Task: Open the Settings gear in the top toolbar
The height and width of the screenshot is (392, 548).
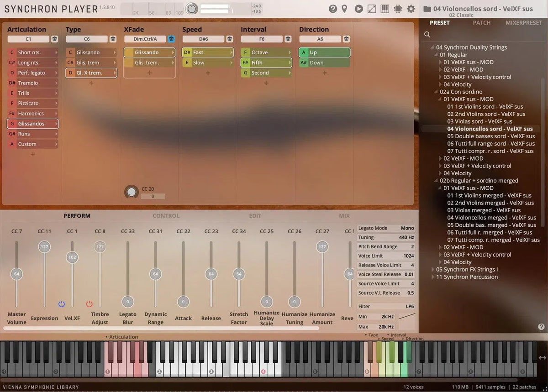Action: pos(410,8)
